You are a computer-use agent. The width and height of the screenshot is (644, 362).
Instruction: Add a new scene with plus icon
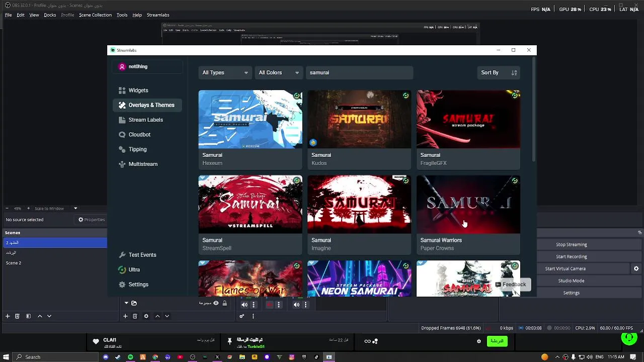pos(8,316)
